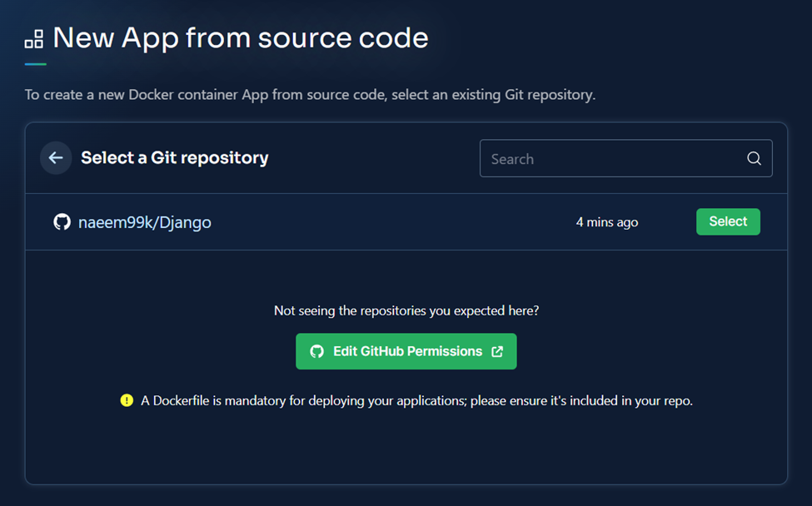Click the 4 mins ago timestamp
This screenshot has width=812, height=506.
607,222
